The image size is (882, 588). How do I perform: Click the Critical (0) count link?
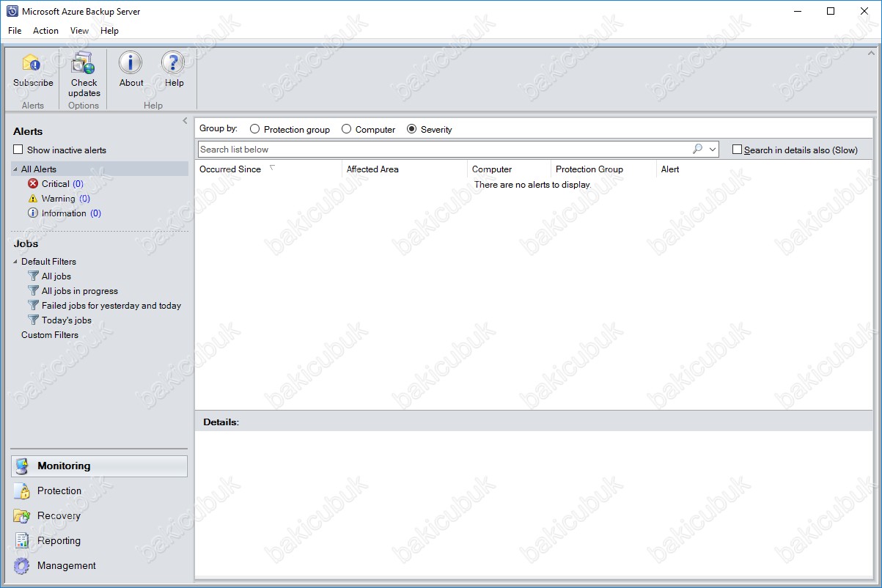(x=78, y=184)
